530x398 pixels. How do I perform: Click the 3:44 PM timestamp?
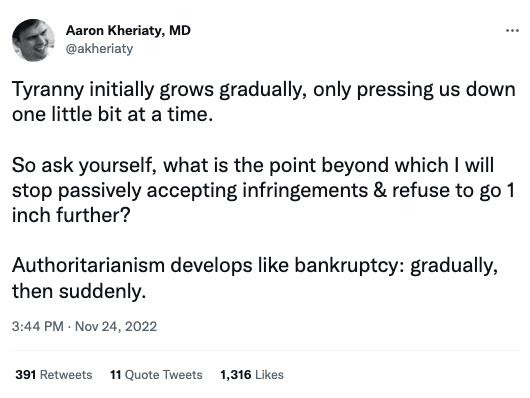pos(38,326)
